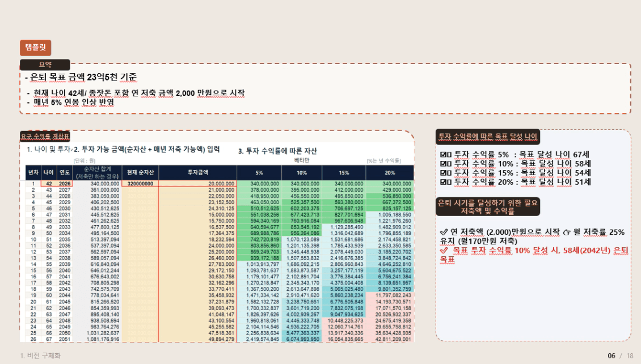The image size is (641, 364).
Task: Select the line about 현재 나이 42세
Action: coord(139,93)
